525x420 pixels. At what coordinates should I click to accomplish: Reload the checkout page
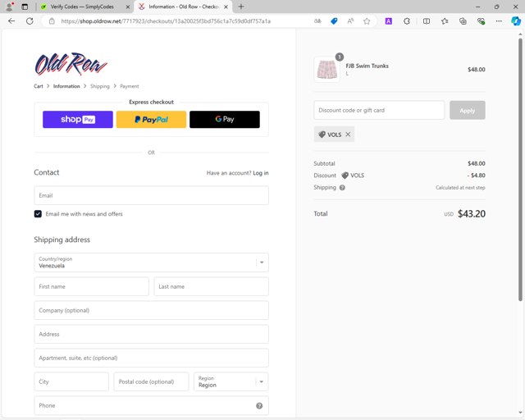pos(30,21)
